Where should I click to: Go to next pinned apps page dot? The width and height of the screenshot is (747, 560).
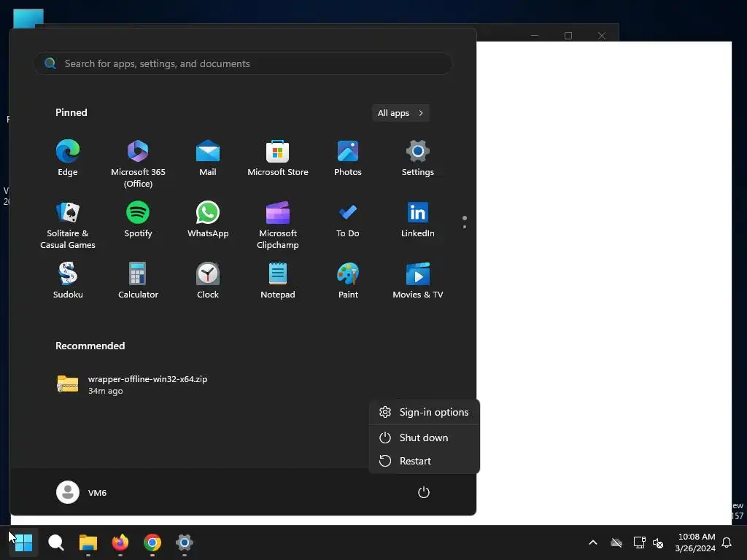click(x=465, y=227)
